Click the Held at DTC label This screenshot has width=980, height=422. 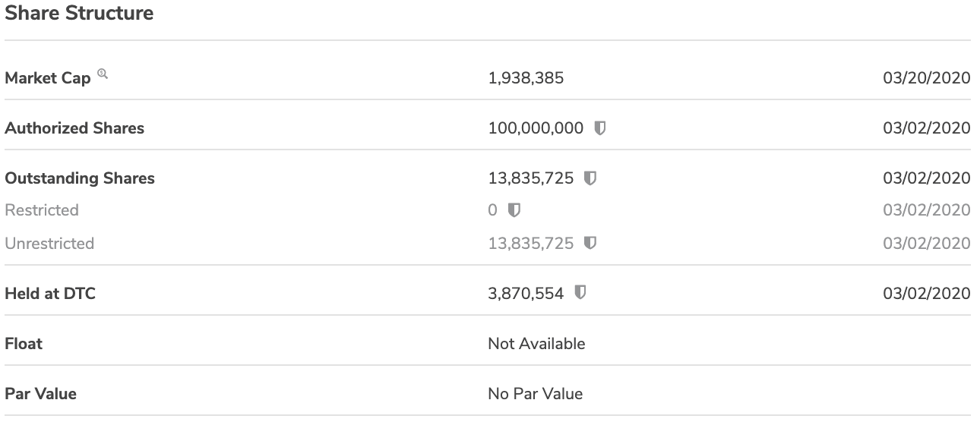click(50, 294)
